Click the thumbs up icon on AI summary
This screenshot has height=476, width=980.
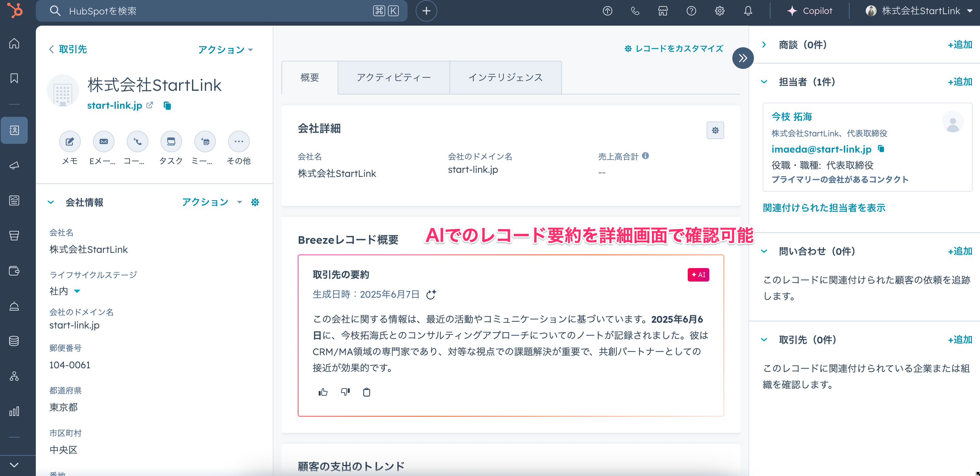click(323, 392)
